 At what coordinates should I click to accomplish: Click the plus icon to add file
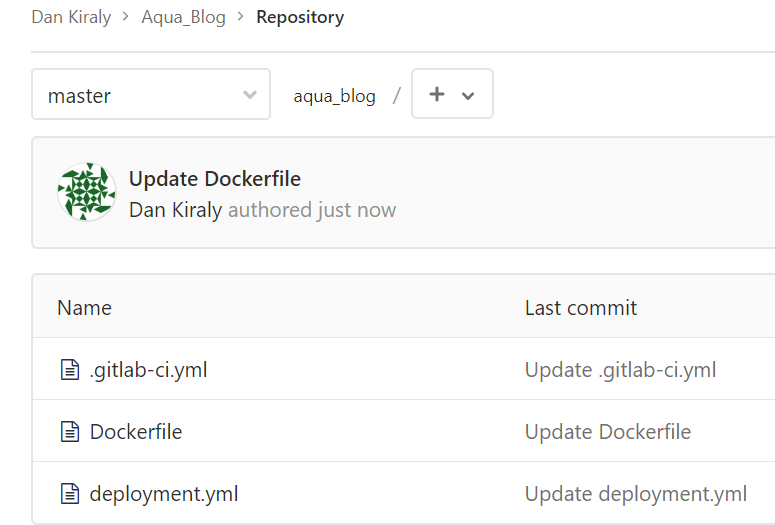(436, 94)
